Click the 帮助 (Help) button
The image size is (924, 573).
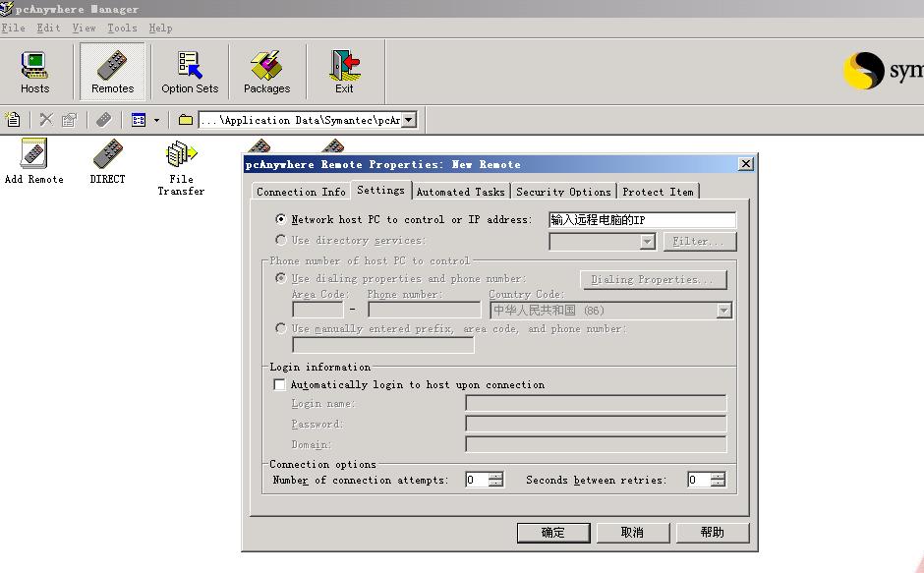click(x=713, y=533)
